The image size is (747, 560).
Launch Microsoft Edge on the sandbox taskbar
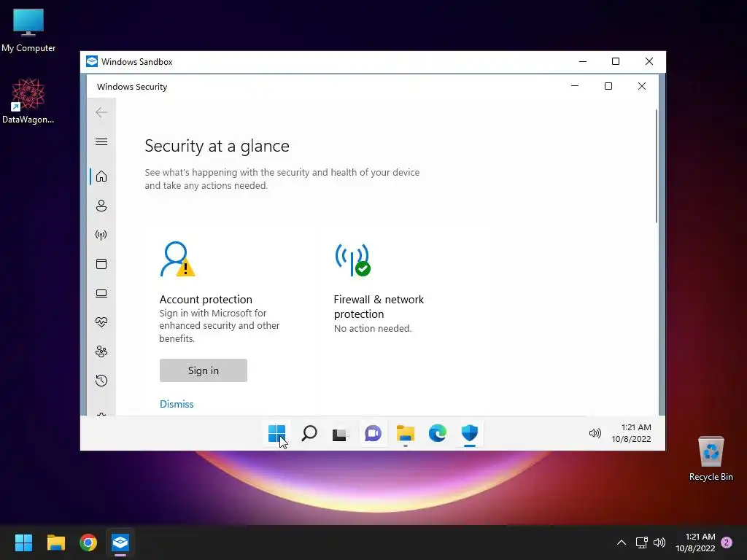coord(438,433)
